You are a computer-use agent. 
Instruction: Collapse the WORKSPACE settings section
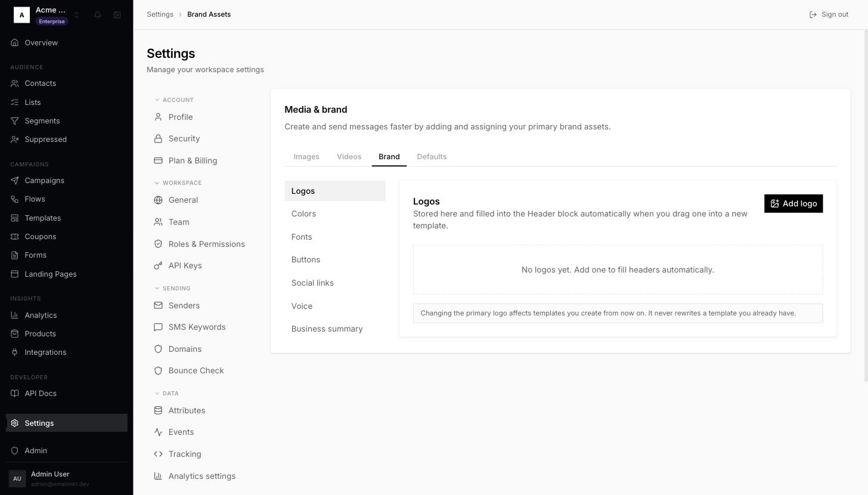pyautogui.click(x=178, y=183)
